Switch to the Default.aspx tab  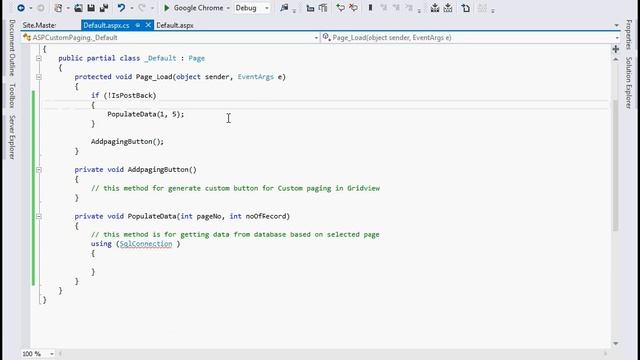[175, 25]
